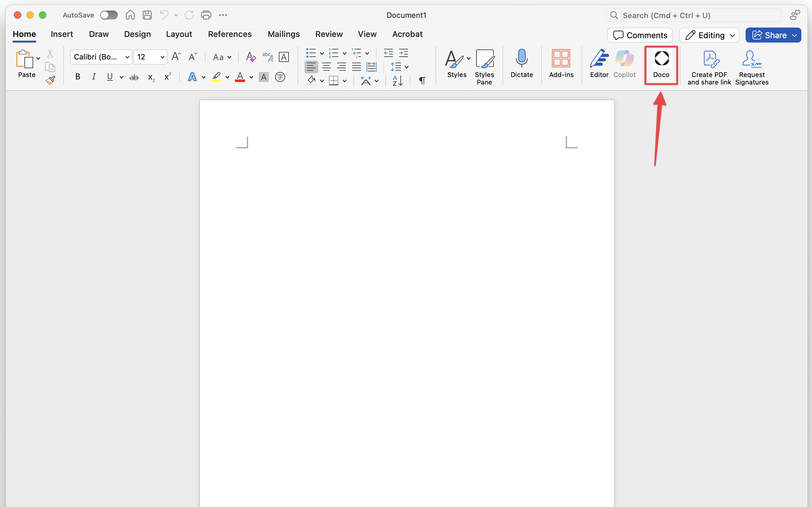Toggle show paragraph marks
This screenshot has height=507, width=812.
coord(422,80)
